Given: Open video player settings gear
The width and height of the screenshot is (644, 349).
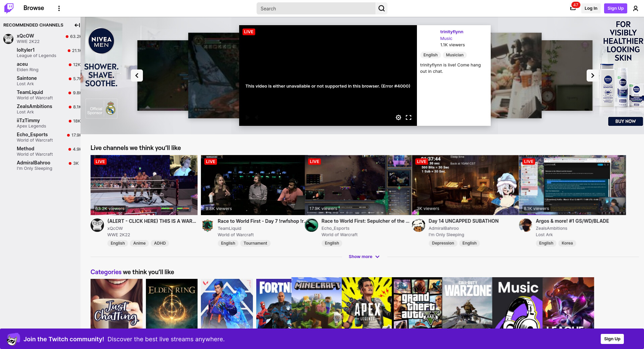Looking at the screenshot, I should click(x=398, y=117).
